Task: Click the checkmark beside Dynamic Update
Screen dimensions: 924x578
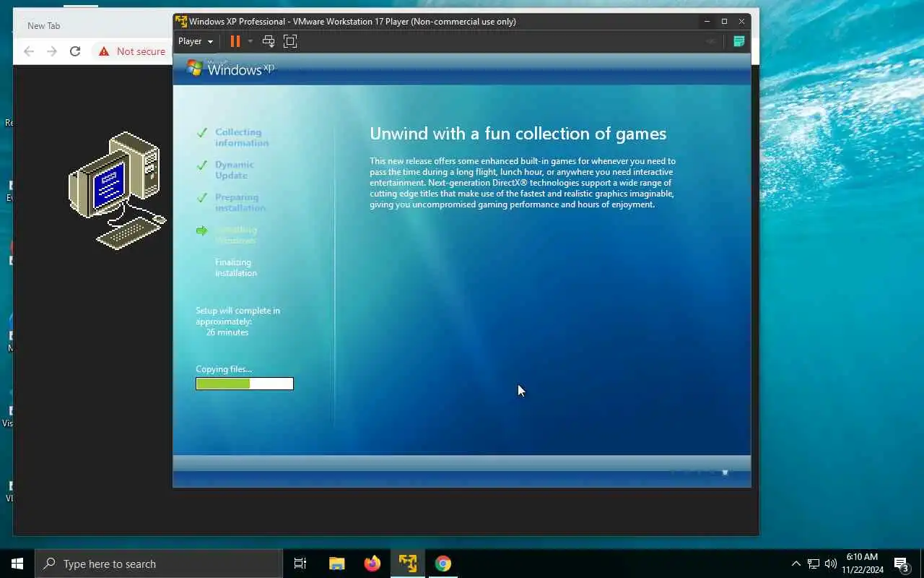Action: [x=202, y=165]
